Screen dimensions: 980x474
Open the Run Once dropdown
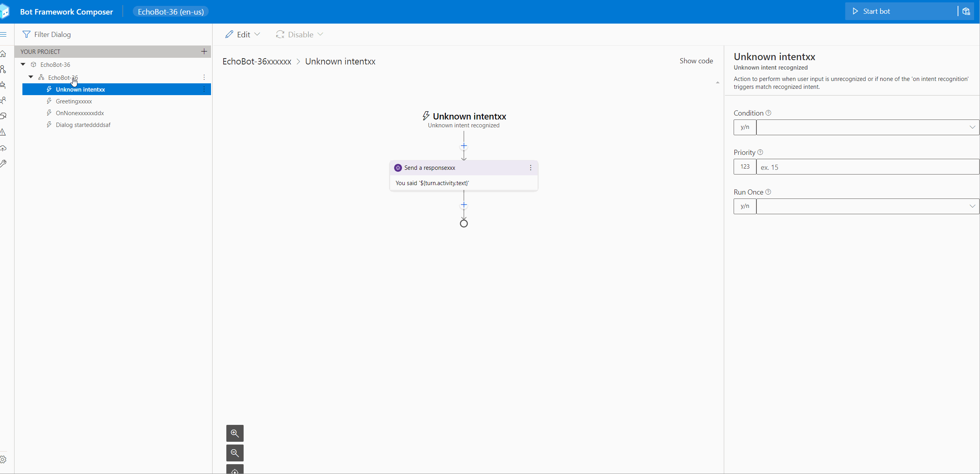point(867,206)
